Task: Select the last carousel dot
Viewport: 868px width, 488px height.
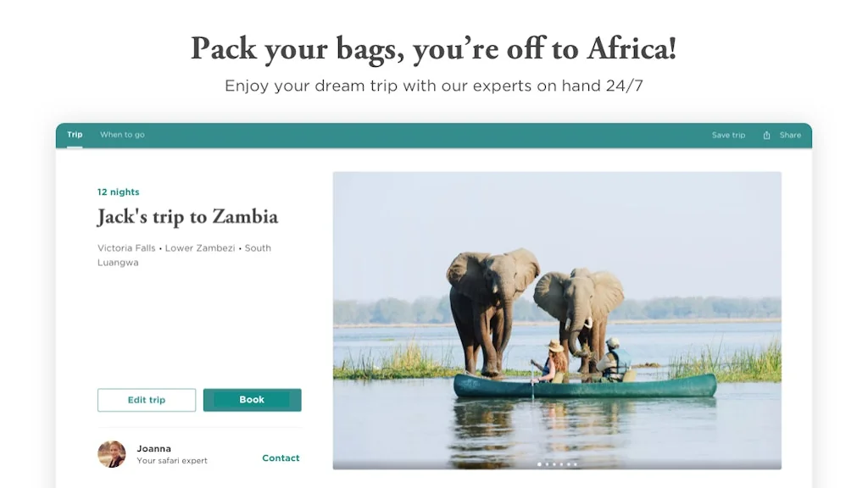Action: point(576,464)
